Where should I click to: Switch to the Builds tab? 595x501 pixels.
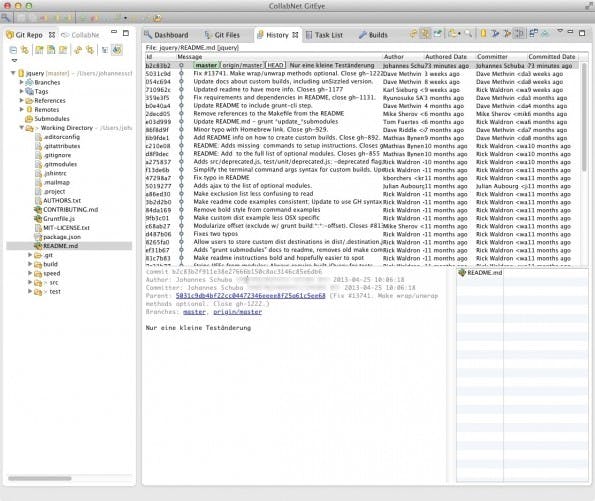(x=373, y=35)
